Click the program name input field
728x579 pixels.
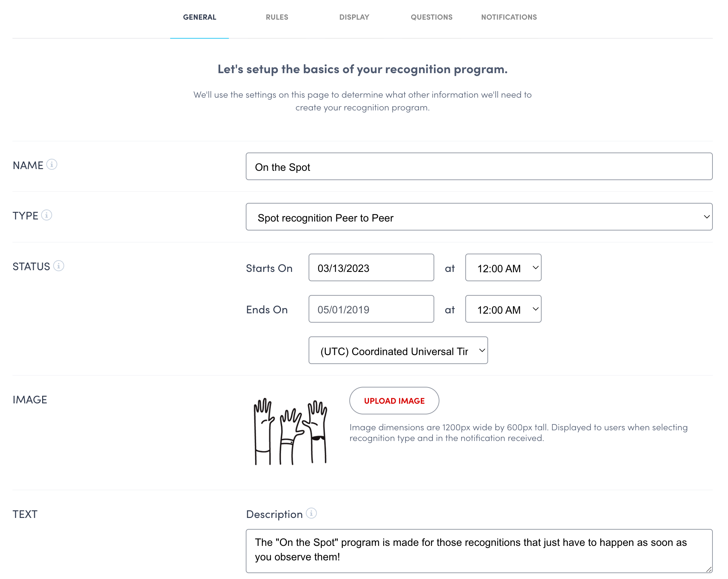[479, 167]
